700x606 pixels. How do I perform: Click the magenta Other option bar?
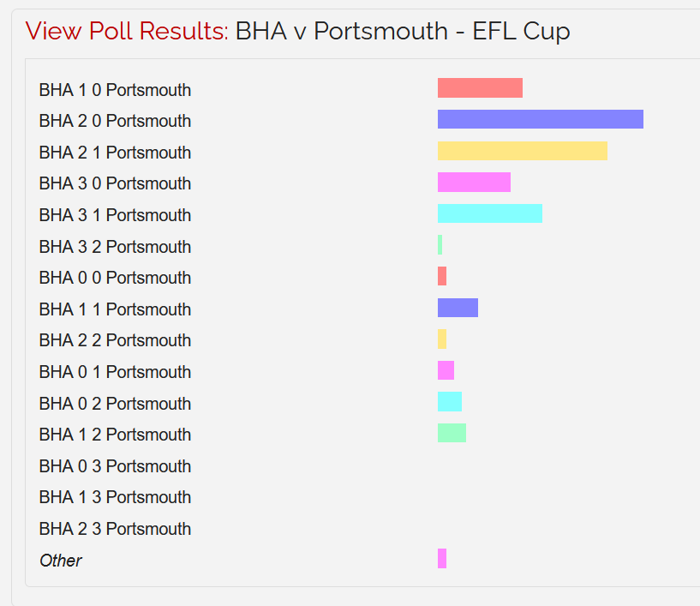442,558
